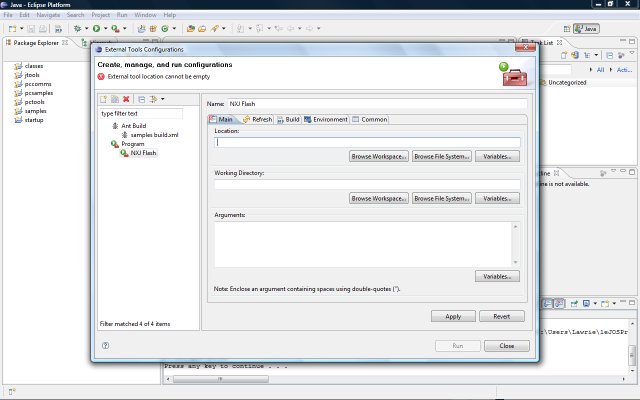This screenshot has height=400, width=640.
Task: Click the Collapse All icon in dialog
Action: pyautogui.click(x=141, y=99)
